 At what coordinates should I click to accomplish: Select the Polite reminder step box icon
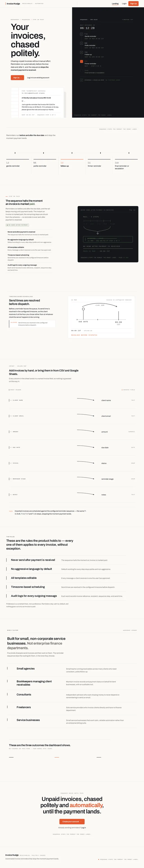(x=81, y=43)
